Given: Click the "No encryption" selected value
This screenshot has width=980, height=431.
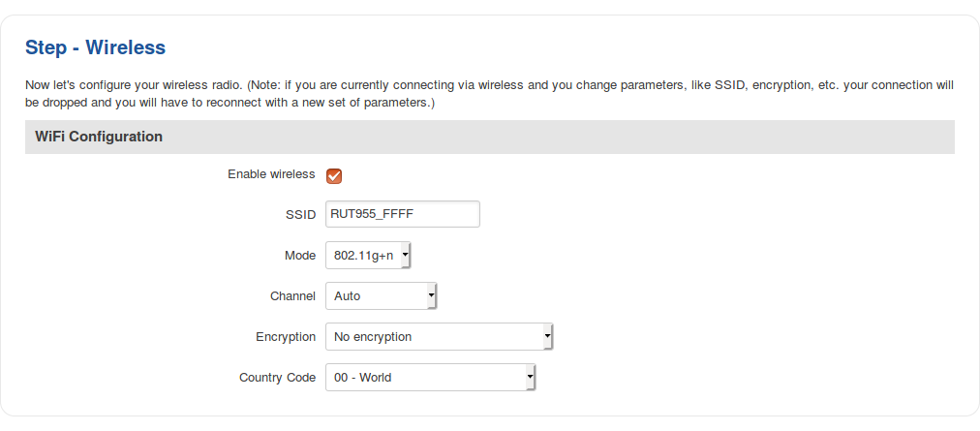Looking at the screenshot, I should coord(374,337).
